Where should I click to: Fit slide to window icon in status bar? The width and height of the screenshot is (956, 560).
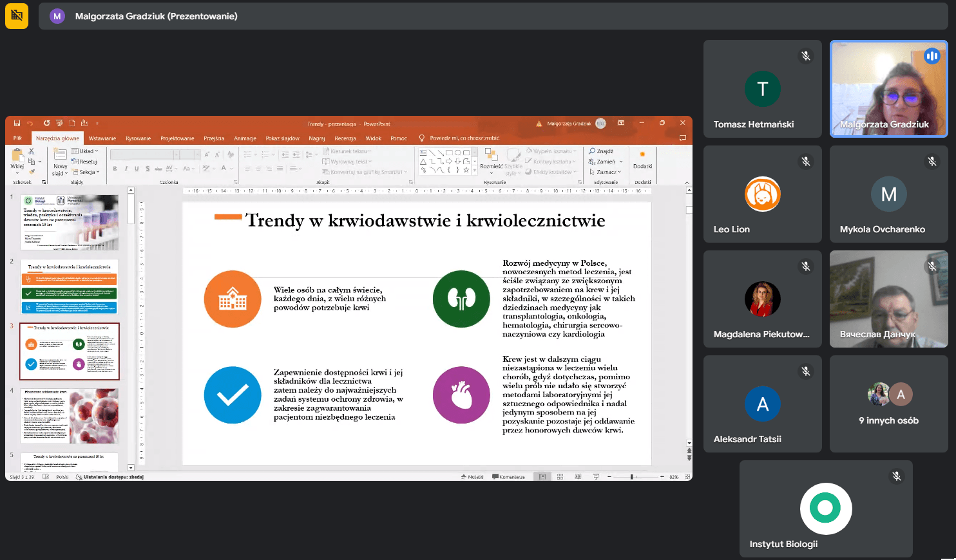(x=687, y=477)
